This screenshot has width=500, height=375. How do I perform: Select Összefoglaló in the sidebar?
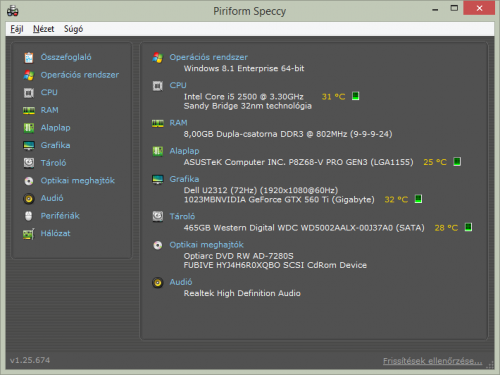pyautogui.click(x=66, y=57)
